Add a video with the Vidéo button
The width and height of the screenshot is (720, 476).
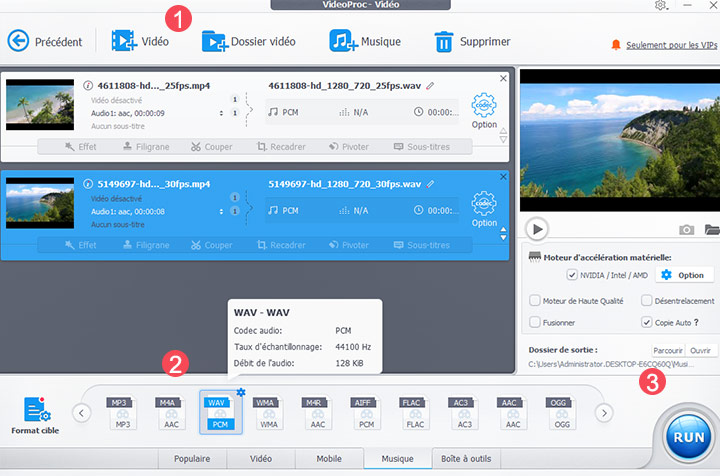[x=140, y=41]
